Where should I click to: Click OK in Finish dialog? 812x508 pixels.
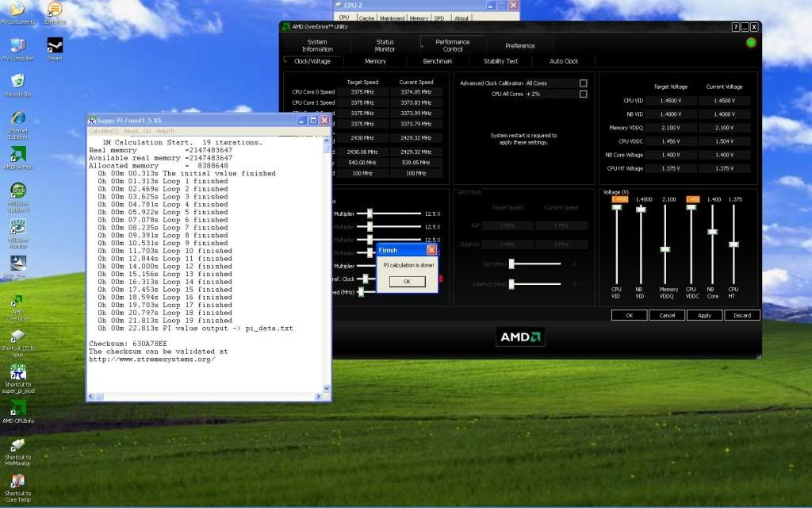[x=407, y=282]
